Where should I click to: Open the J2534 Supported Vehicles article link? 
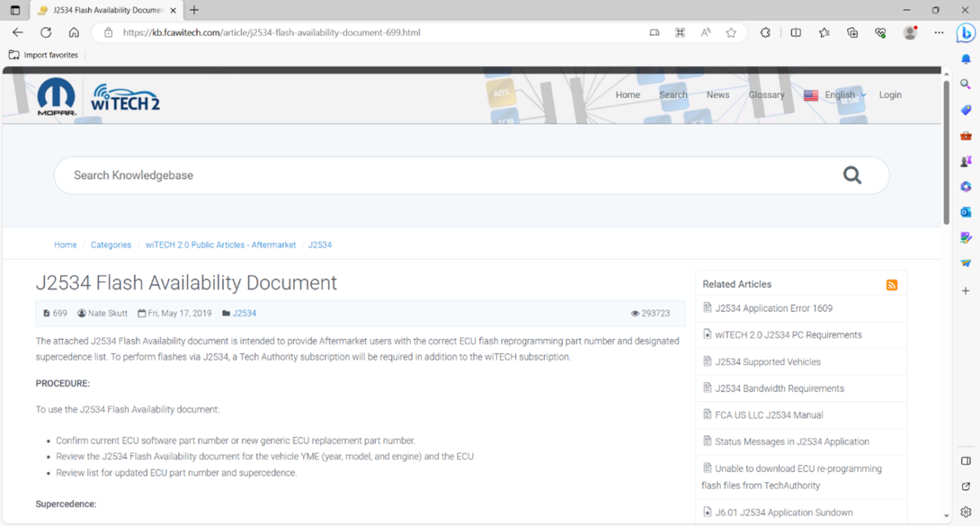tap(768, 362)
